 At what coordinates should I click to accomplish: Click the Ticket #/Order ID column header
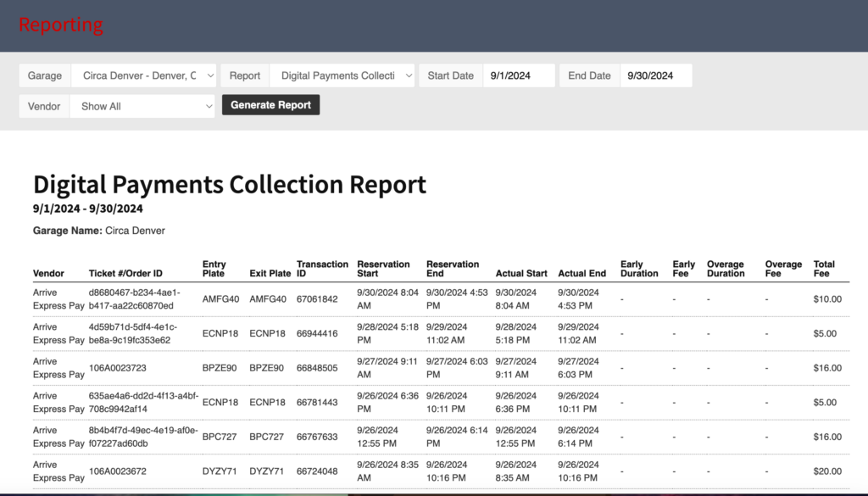coord(125,273)
